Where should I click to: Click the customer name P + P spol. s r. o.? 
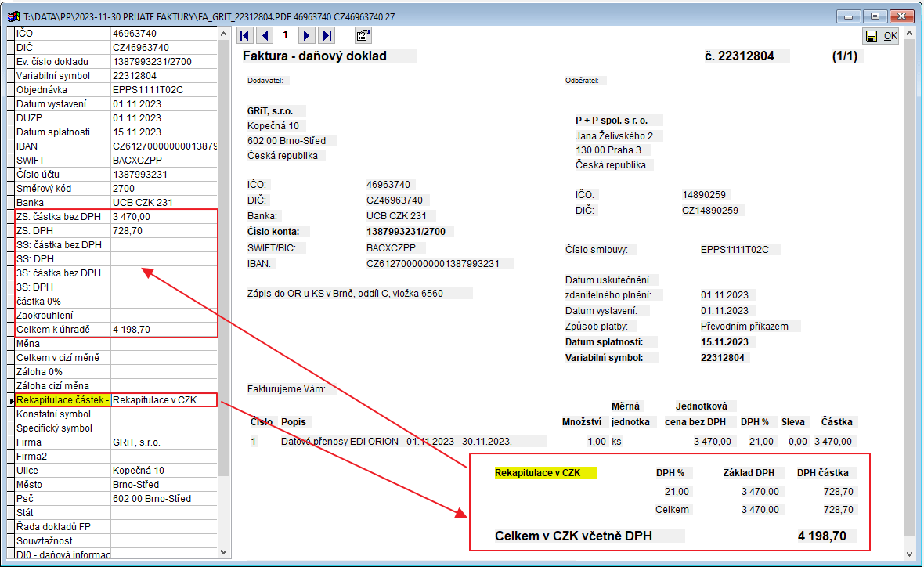click(x=612, y=121)
